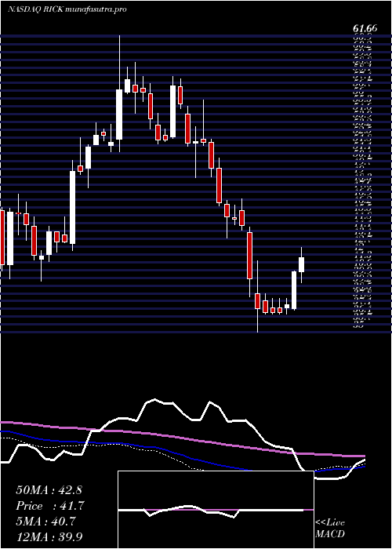
Task: Click the MACD inset chart panel
Action: tap(216, 510)
